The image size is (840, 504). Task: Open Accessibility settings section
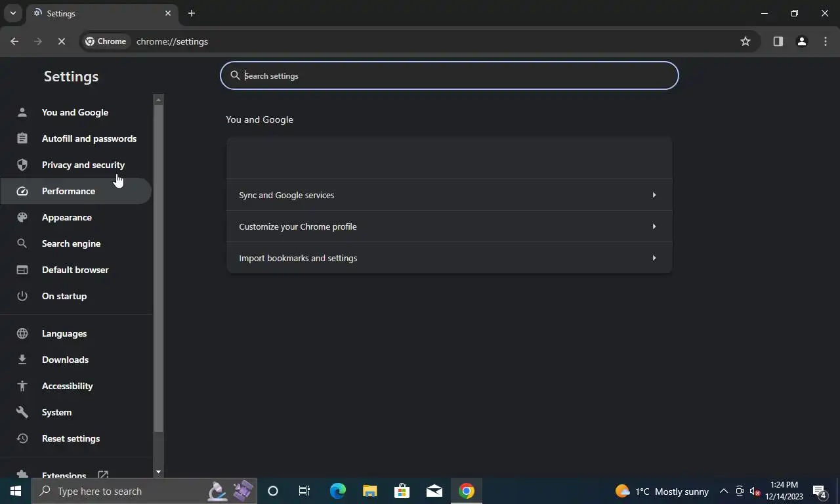(75, 386)
